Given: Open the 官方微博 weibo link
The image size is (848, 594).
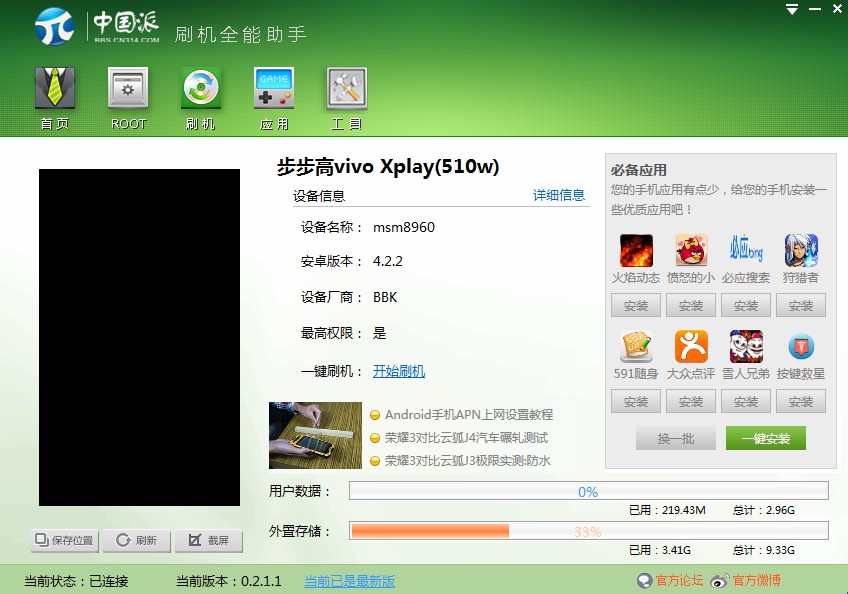Looking at the screenshot, I should pos(757,580).
